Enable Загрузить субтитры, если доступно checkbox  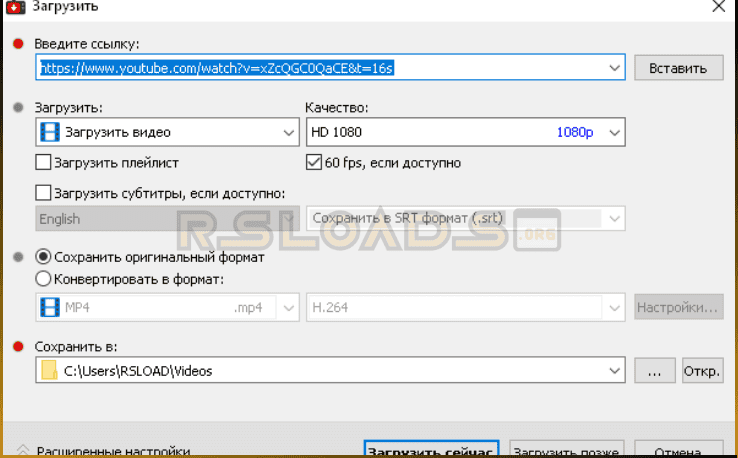coord(43,193)
